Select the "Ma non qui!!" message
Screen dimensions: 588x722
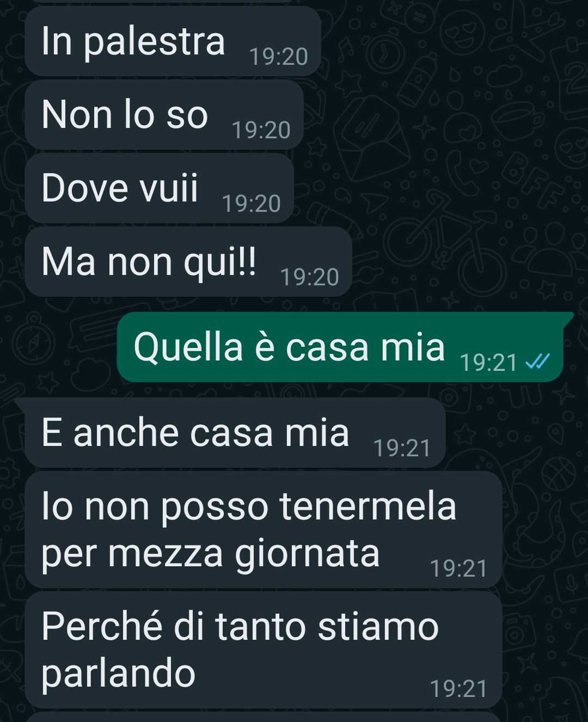coord(188,262)
